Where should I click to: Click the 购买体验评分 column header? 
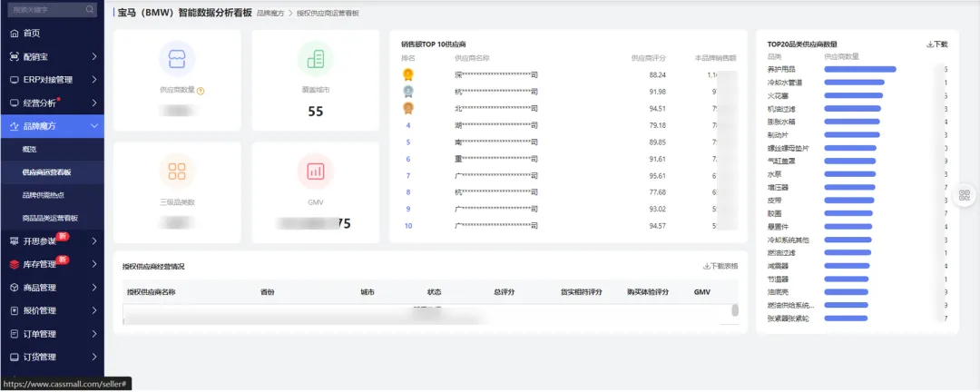click(x=648, y=292)
